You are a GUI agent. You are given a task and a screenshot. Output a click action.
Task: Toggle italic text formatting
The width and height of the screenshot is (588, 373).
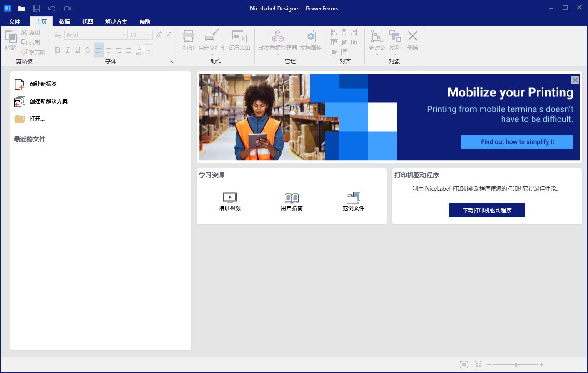(67, 50)
